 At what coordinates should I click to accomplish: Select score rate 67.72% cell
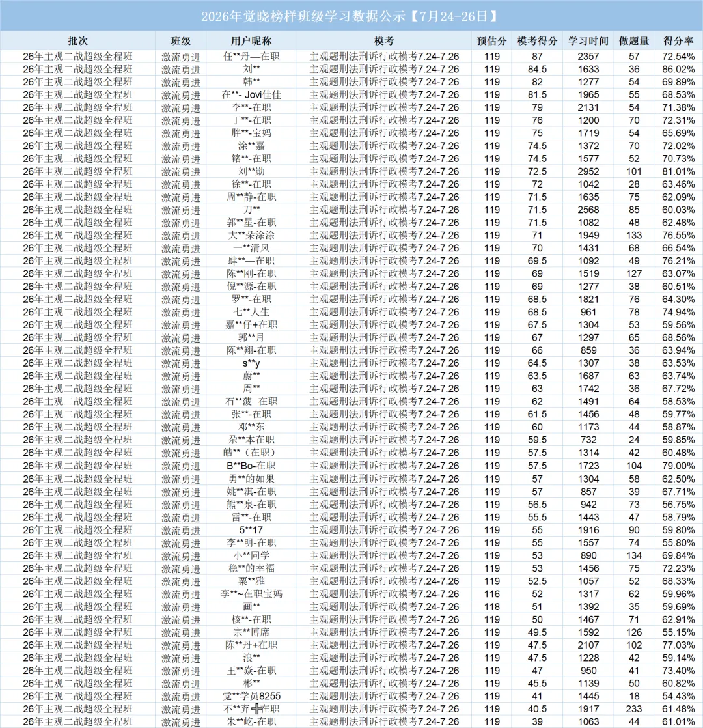point(678,389)
